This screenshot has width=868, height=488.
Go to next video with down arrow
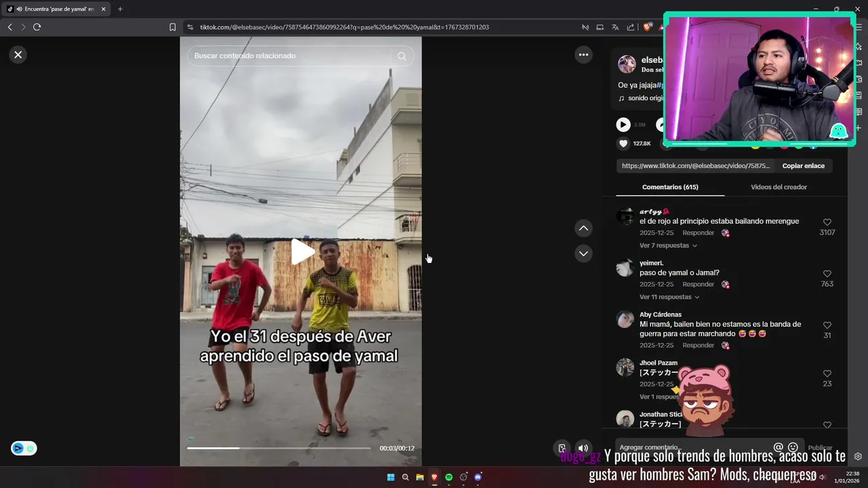pyautogui.click(x=583, y=253)
